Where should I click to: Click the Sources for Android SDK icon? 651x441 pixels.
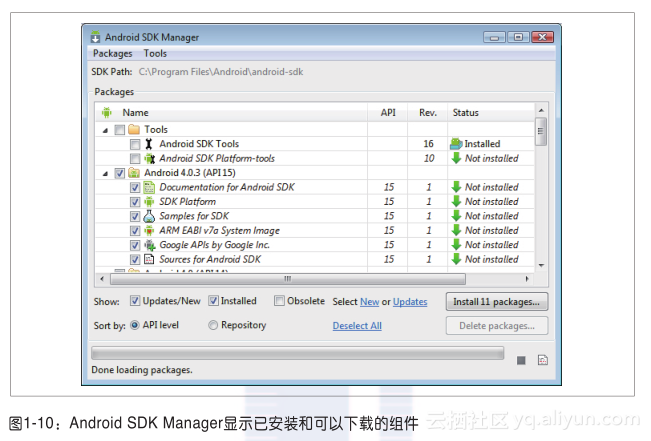pyautogui.click(x=149, y=259)
